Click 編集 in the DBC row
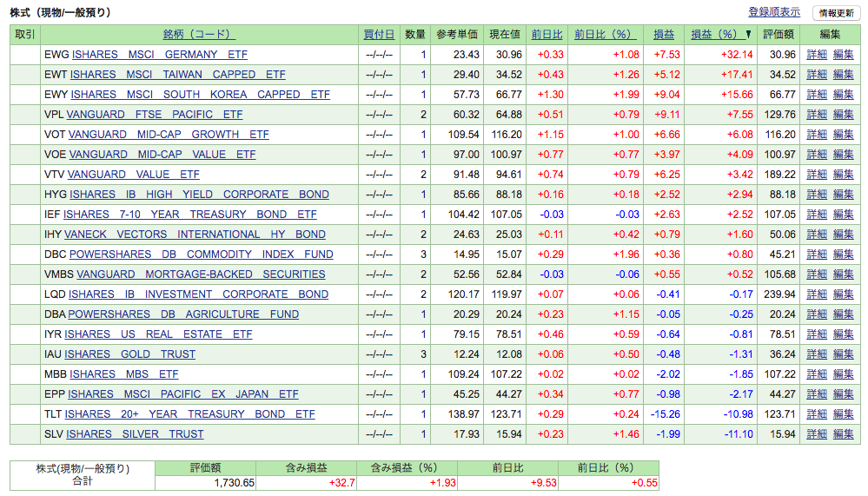 843,255
